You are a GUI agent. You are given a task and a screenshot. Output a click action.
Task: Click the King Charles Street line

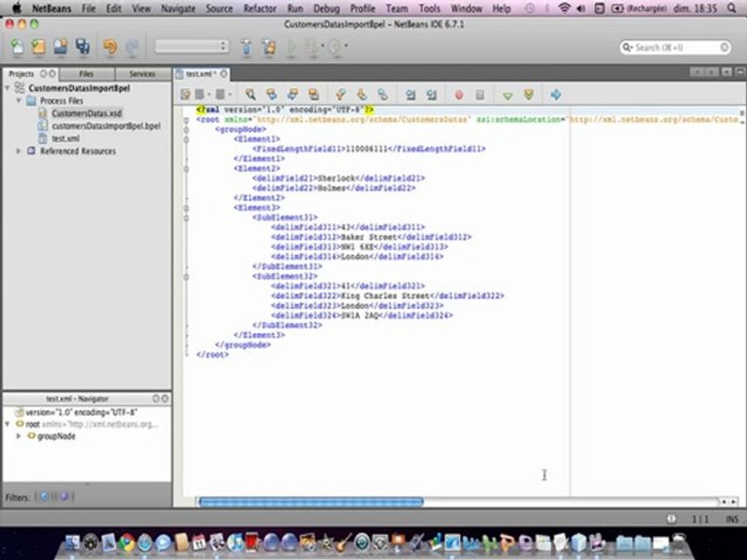tap(388, 296)
